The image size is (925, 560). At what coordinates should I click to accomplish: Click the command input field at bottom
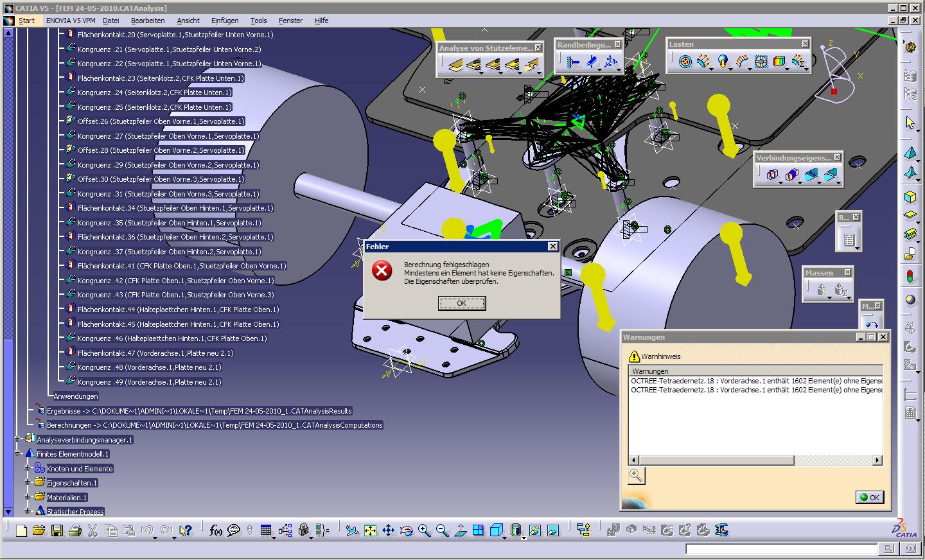click(781, 549)
